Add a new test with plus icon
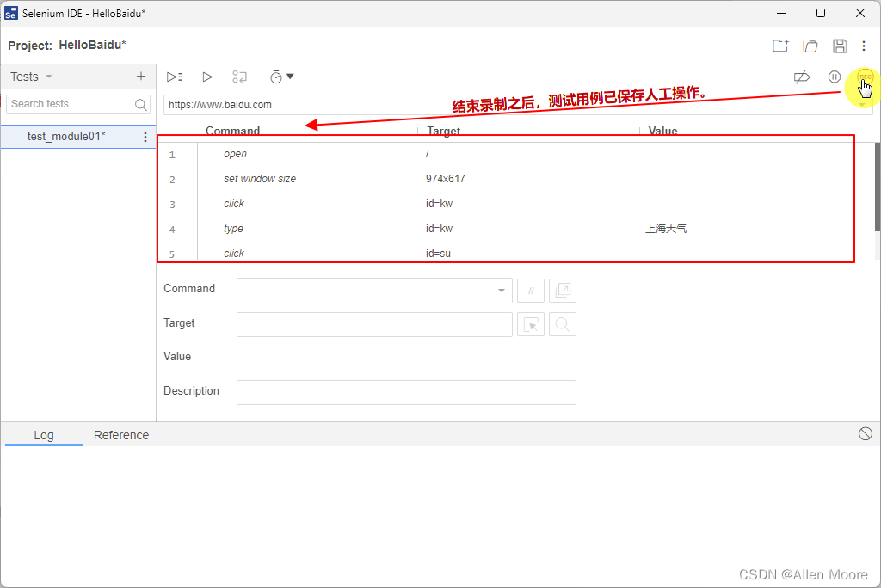Viewport: 881px width, 588px height. pos(141,77)
